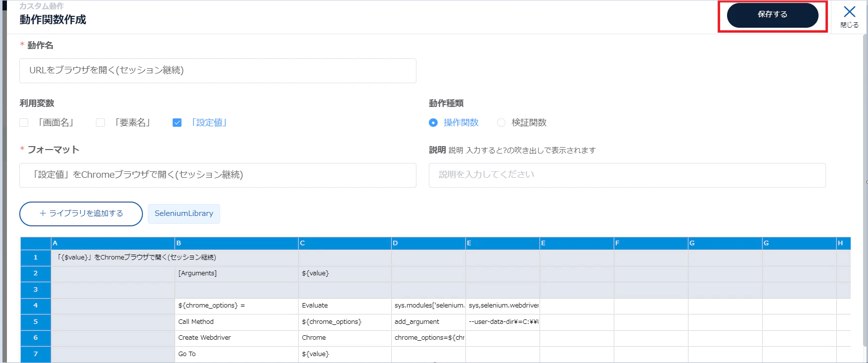Select column B header in the grid
This screenshot has width=868, height=363.
point(236,243)
